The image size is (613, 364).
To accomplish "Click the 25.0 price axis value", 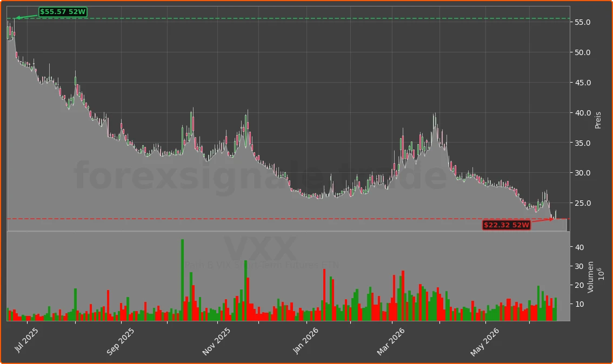I will pos(583,203).
